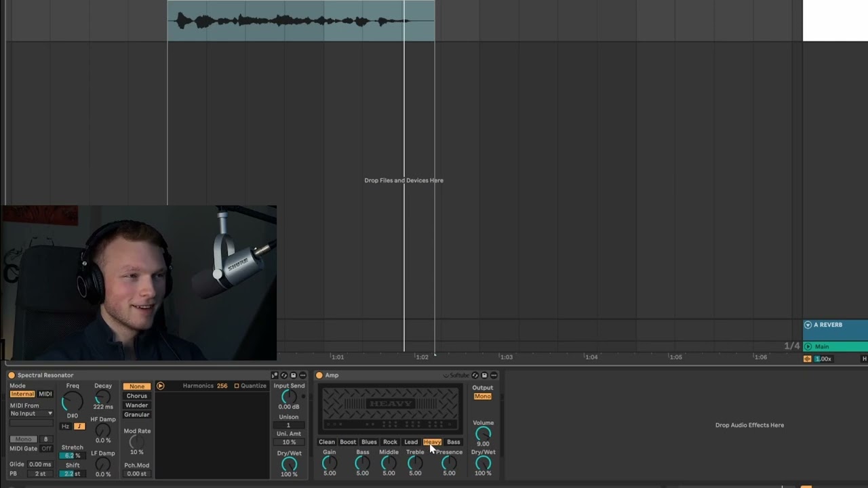This screenshot has width=868, height=488.
Task: Click the Mod Rate knob
Action: pos(137,442)
